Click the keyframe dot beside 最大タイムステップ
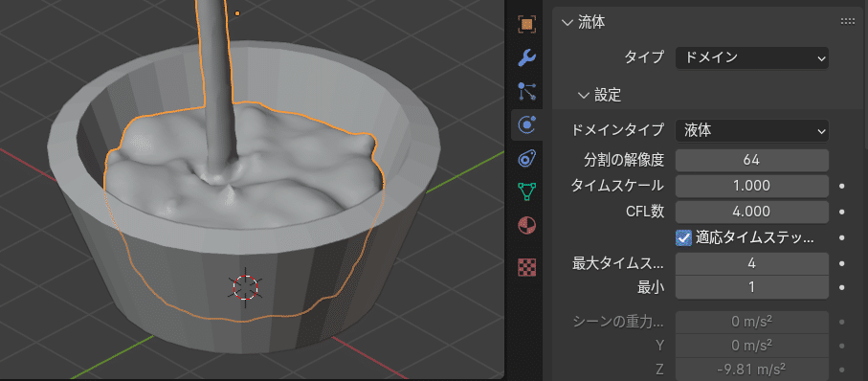The height and width of the screenshot is (381, 868). [x=842, y=263]
